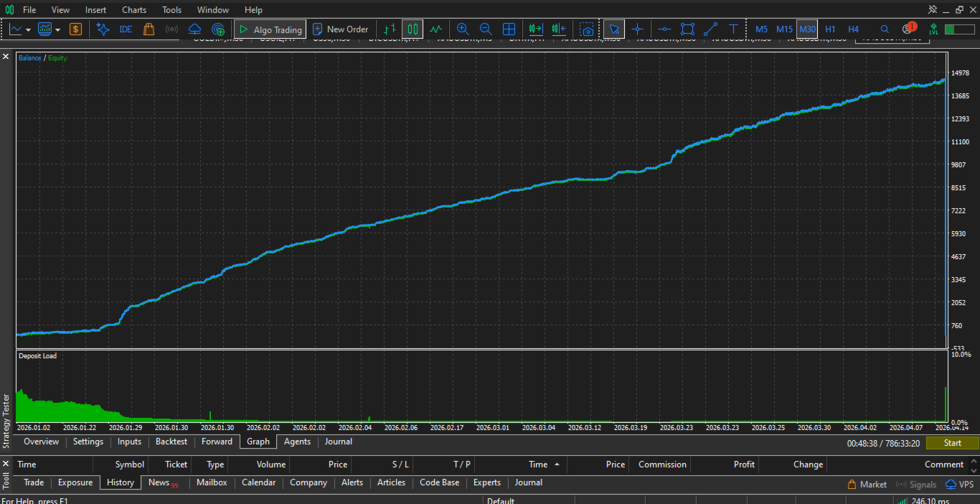Switch chart to bar chart style

coord(390,29)
